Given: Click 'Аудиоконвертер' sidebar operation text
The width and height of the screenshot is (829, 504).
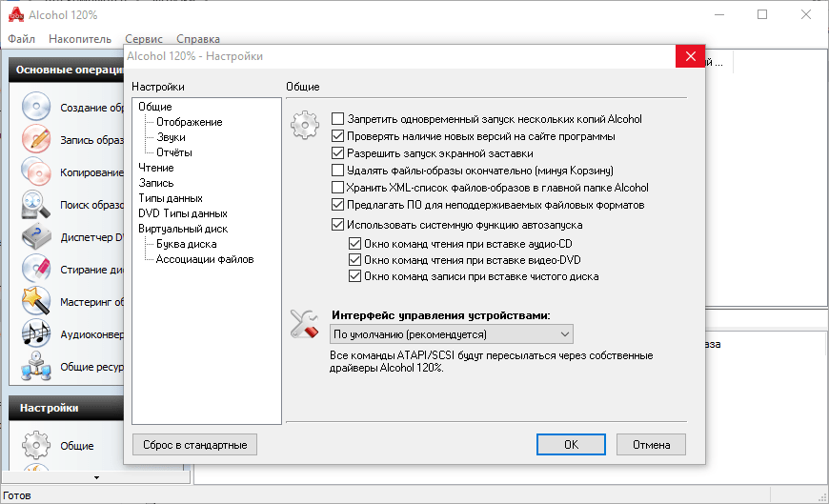Looking at the screenshot, I should [92, 334].
